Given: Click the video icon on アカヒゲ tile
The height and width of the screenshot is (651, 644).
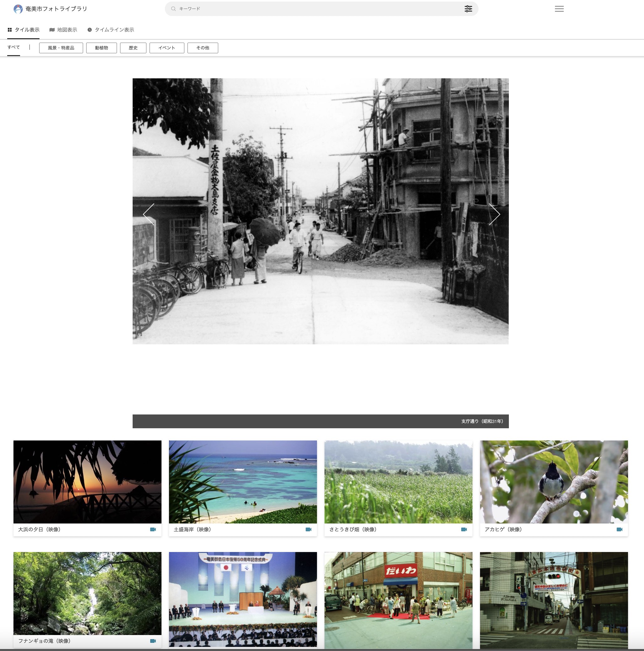Looking at the screenshot, I should 619,529.
